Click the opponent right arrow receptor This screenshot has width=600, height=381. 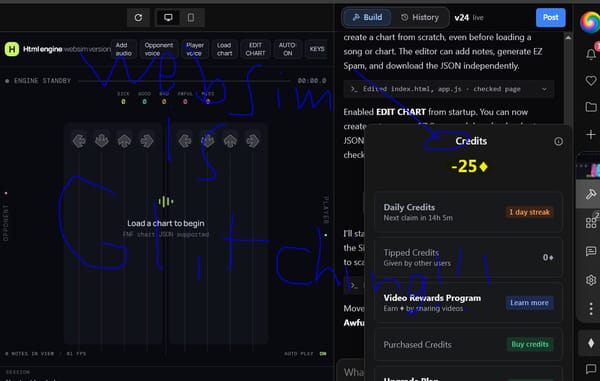click(147, 141)
